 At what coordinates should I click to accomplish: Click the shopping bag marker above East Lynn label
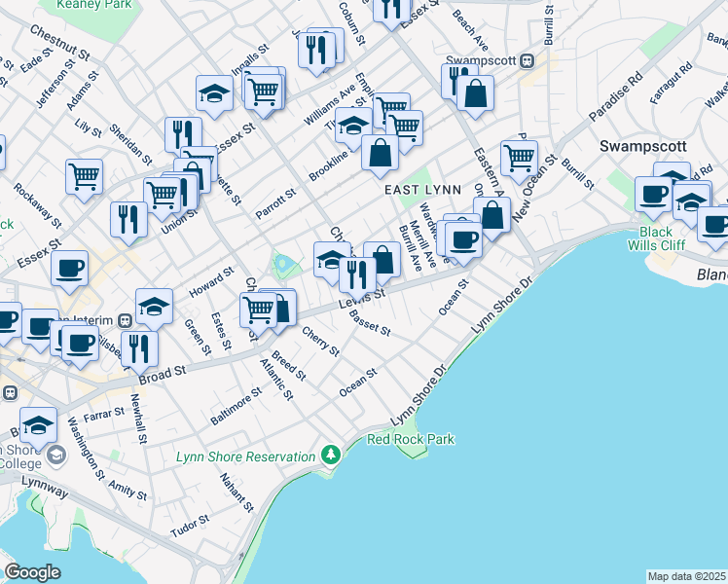(380, 156)
